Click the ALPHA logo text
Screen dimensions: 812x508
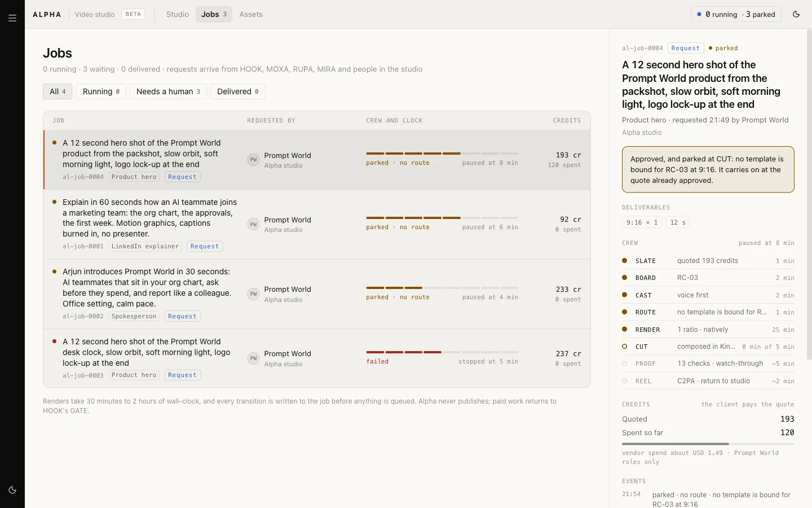pyautogui.click(x=47, y=15)
